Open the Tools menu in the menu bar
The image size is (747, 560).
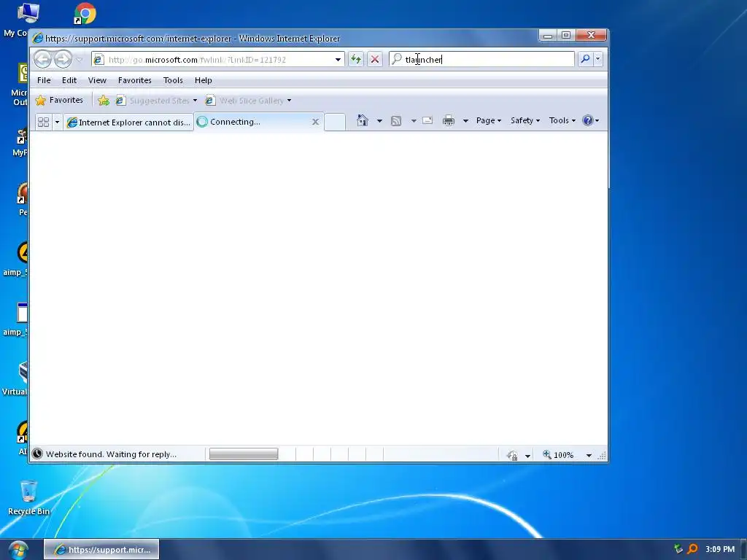pyautogui.click(x=173, y=80)
